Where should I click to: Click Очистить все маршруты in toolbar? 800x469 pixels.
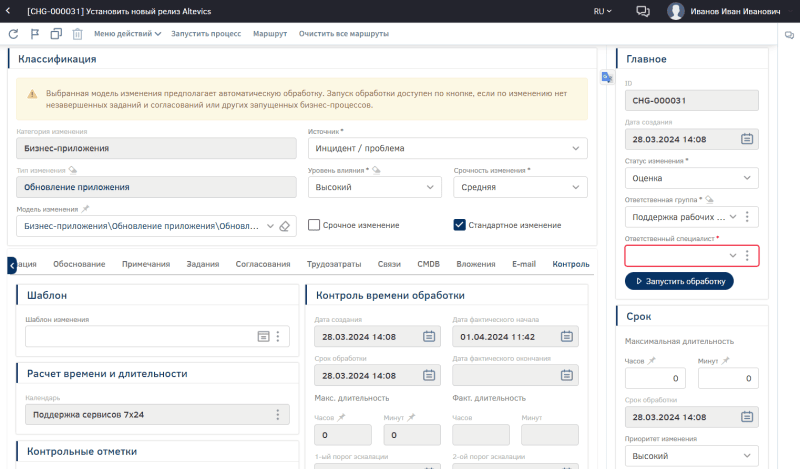tap(343, 34)
